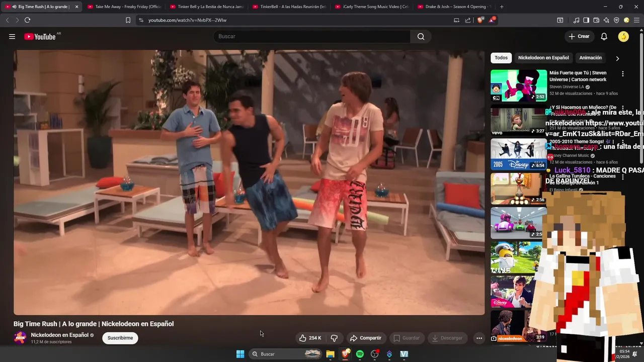Open Spotify from the taskbar
The width and height of the screenshot is (644, 362).
(360, 354)
